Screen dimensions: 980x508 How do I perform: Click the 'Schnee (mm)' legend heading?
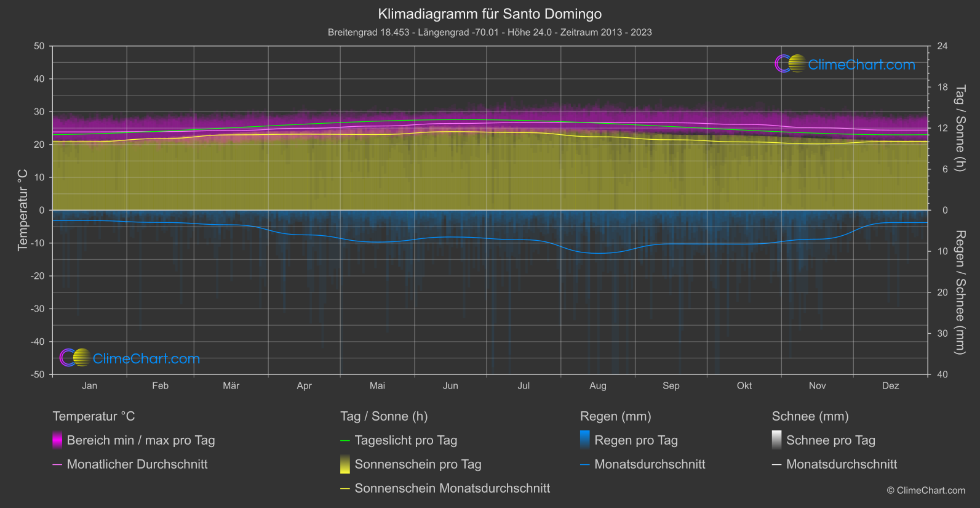tap(810, 416)
